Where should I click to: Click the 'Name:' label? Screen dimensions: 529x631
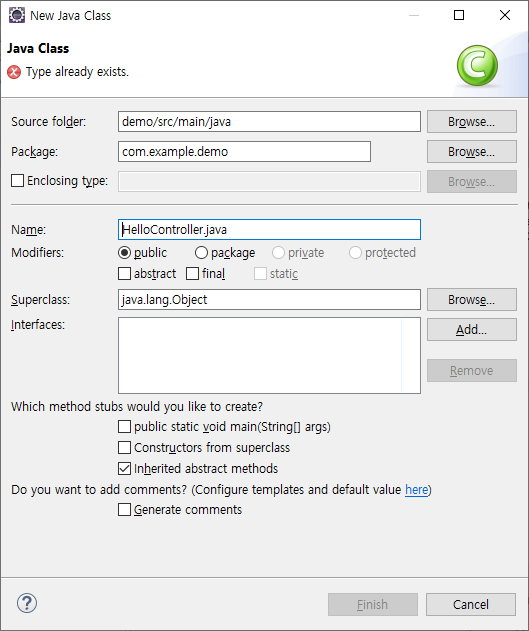tap(29, 229)
